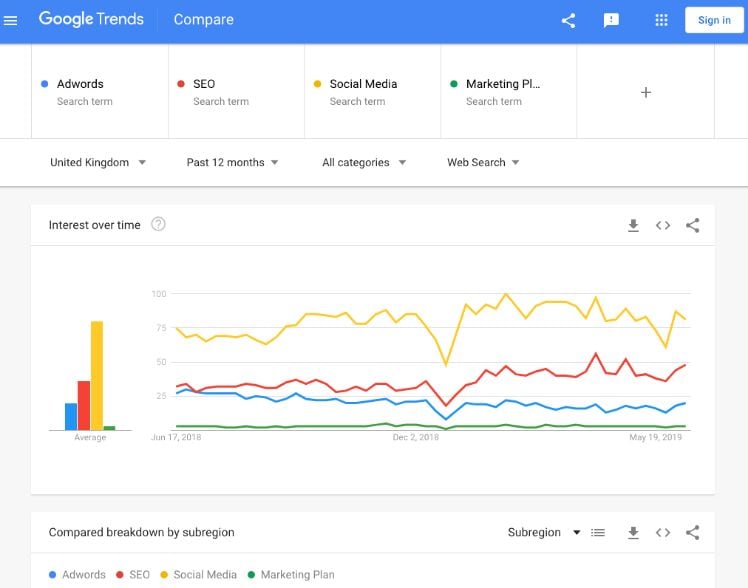
Task: Click the red SEO average bar
Action: pyautogui.click(x=84, y=405)
